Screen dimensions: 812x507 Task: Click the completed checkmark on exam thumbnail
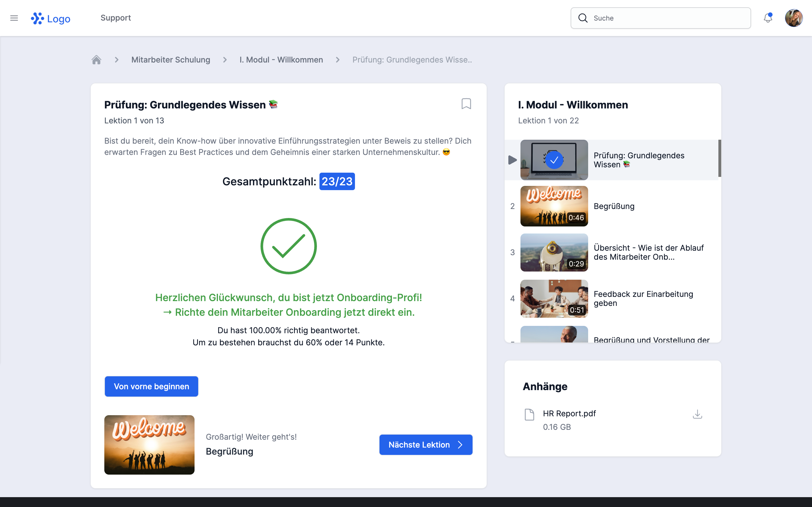click(554, 160)
